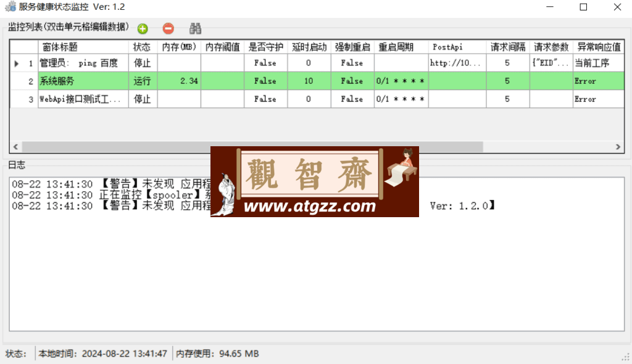
Task: Select the row 1 current-row arrow indicator
Action: [x=17, y=64]
